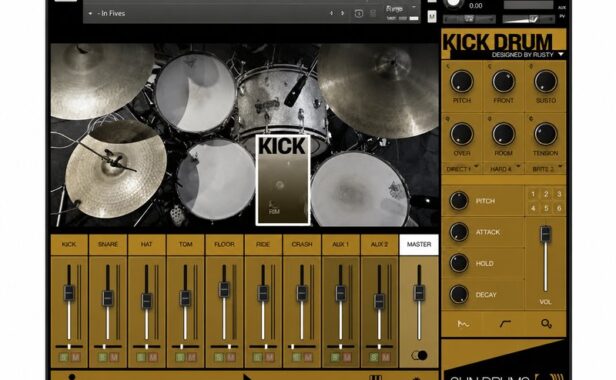Image resolution: width=616 pixels, height=380 pixels.
Task: Click the TENSION knob
Action: [546, 134]
